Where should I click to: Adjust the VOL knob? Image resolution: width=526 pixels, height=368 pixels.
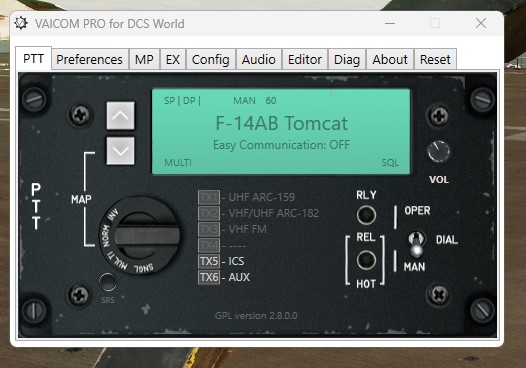(438, 152)
